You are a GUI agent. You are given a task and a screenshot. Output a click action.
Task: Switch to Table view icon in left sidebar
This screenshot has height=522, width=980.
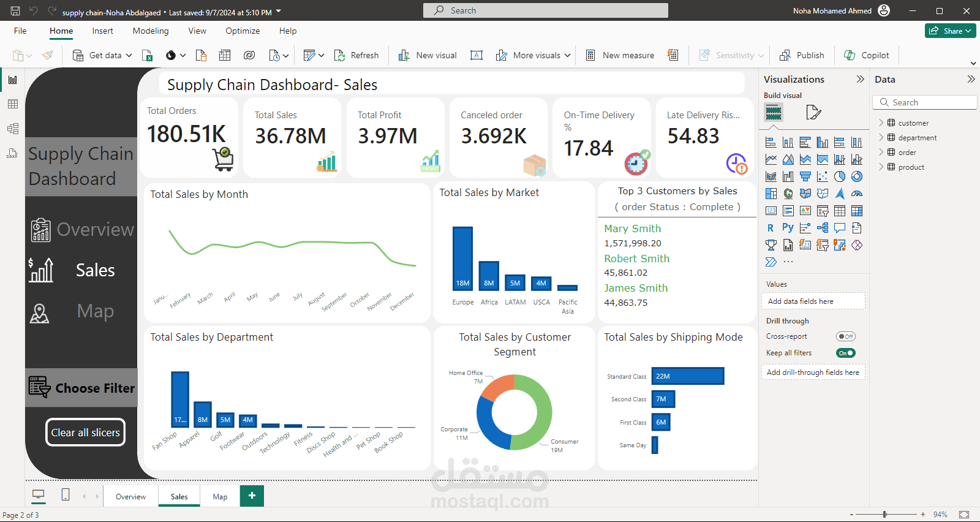[x=12, y=104]
